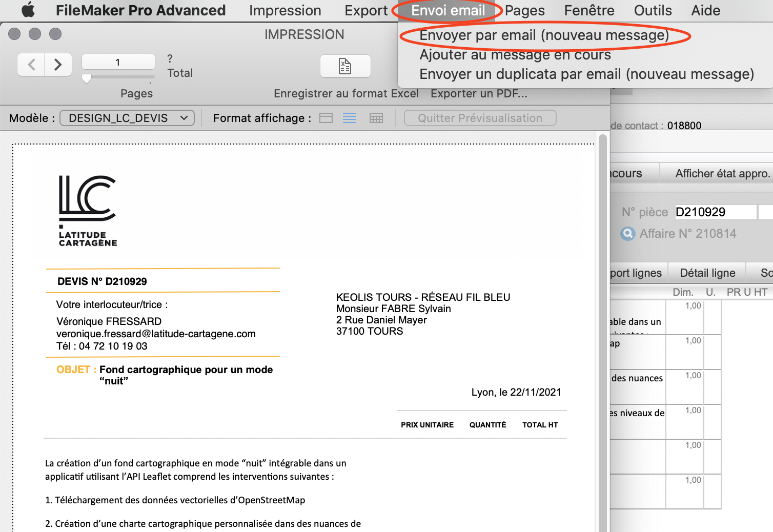Click the previous page arrow button
773x532 pixels.
point(31,65)
